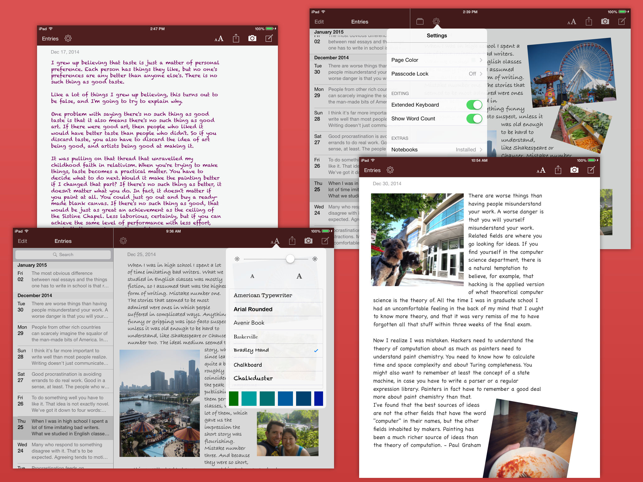Tap camera icon in Dec 30 window
The height and width of the screenshot is (482, 643).
point(575,169)
